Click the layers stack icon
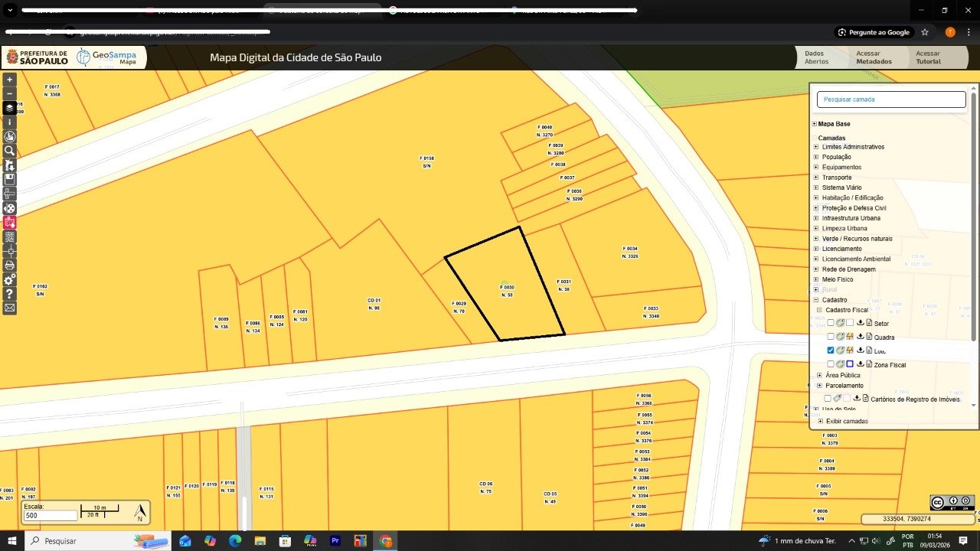980x551 pixels. pos(10,108)
